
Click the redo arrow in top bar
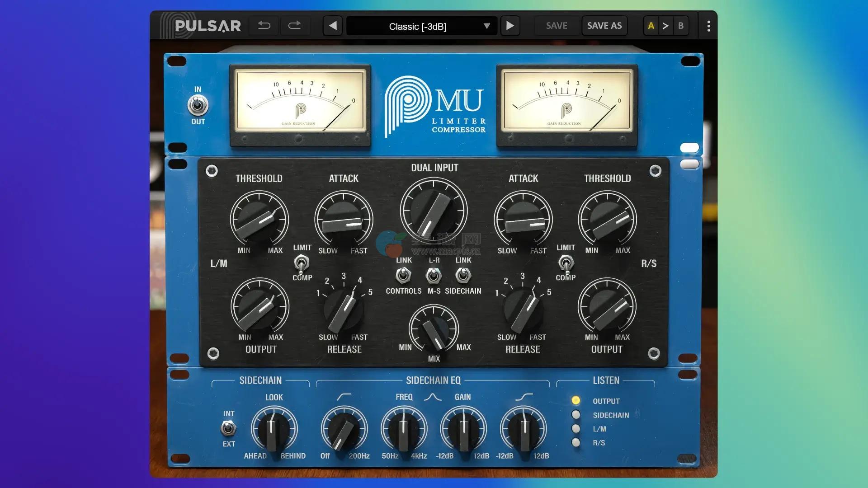pyautogui.click(x=295, y=26)
